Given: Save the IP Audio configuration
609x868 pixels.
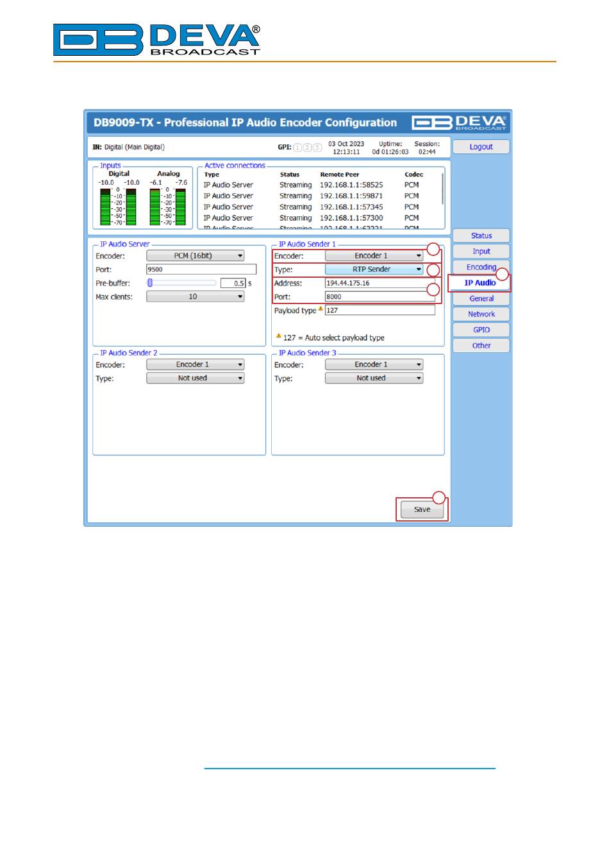Looking at the screenshot, I should [x=422, y=509].
